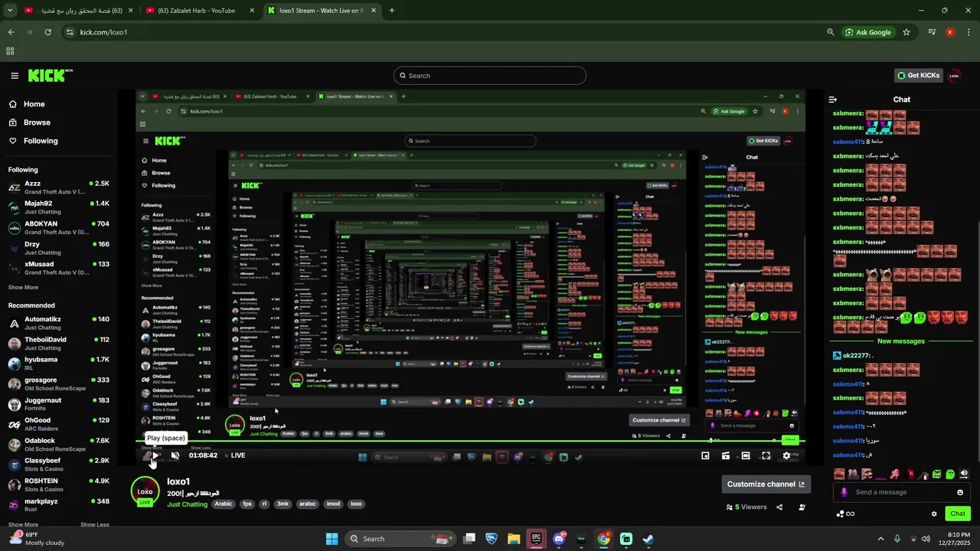This screenshot has height=551, width=980.
Task: Open Juggernaut recommended channel
Action: tap(58, 404)
